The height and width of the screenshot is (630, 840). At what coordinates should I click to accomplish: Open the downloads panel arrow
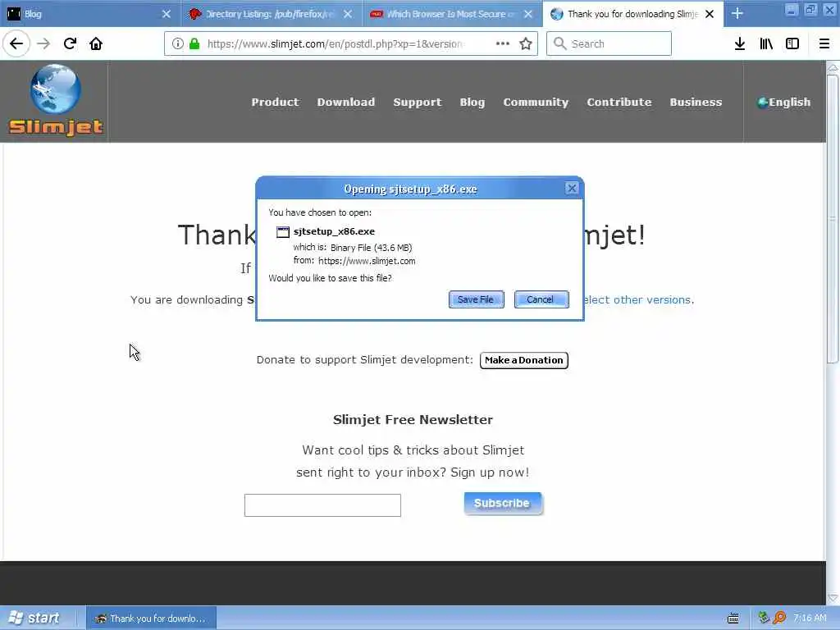click(740, 44)
